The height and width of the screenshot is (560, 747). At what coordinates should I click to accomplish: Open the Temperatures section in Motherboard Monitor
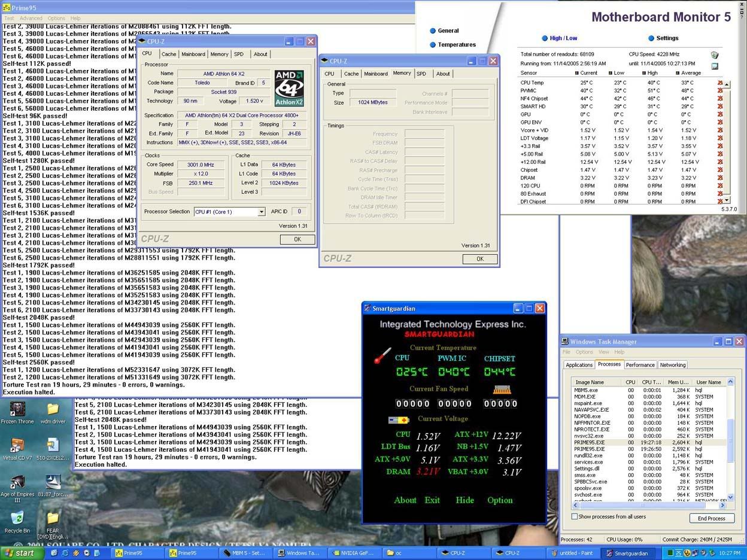click(453, 44)
